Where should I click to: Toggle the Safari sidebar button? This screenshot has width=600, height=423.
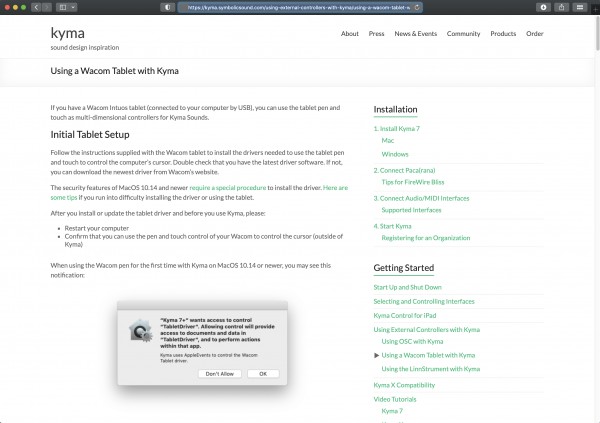point(63,7)
